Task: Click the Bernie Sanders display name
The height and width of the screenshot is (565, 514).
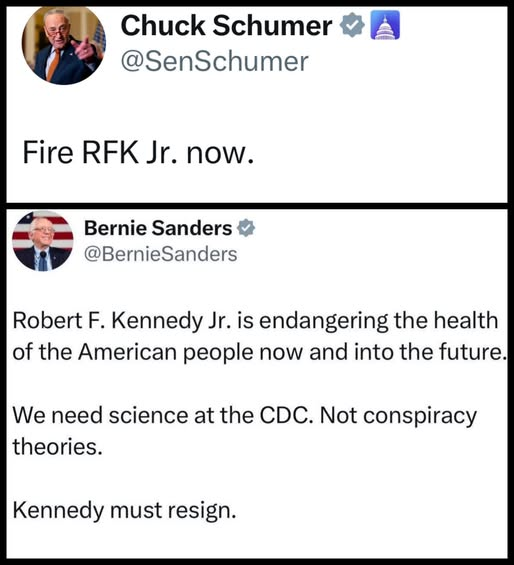Action: (158, 228)
